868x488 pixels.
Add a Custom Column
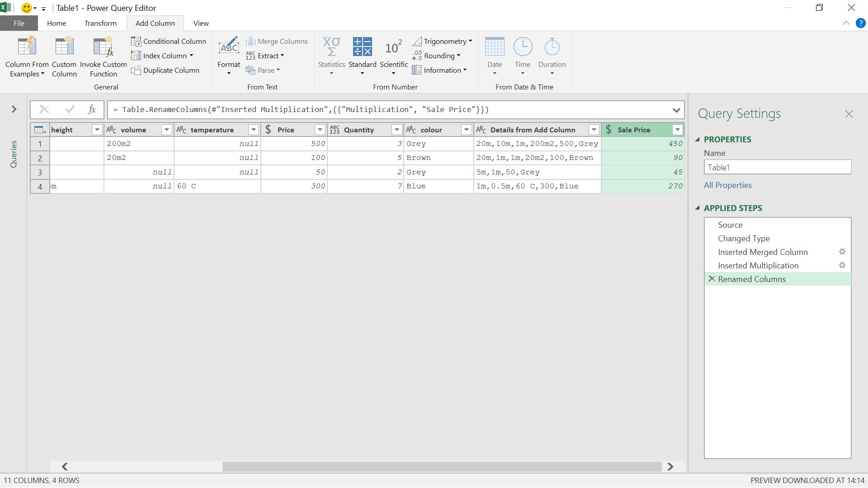tap(64, 56)
